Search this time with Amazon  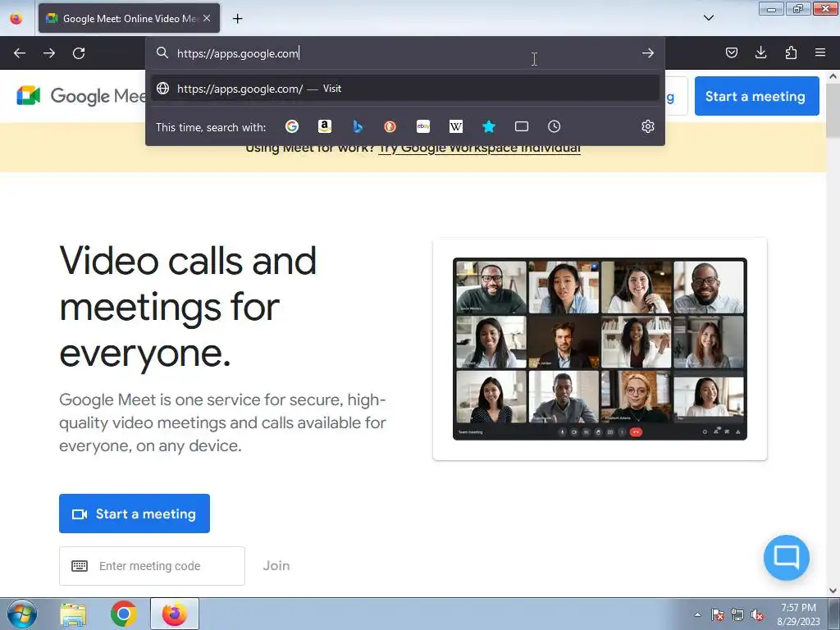tap(325, 126)
